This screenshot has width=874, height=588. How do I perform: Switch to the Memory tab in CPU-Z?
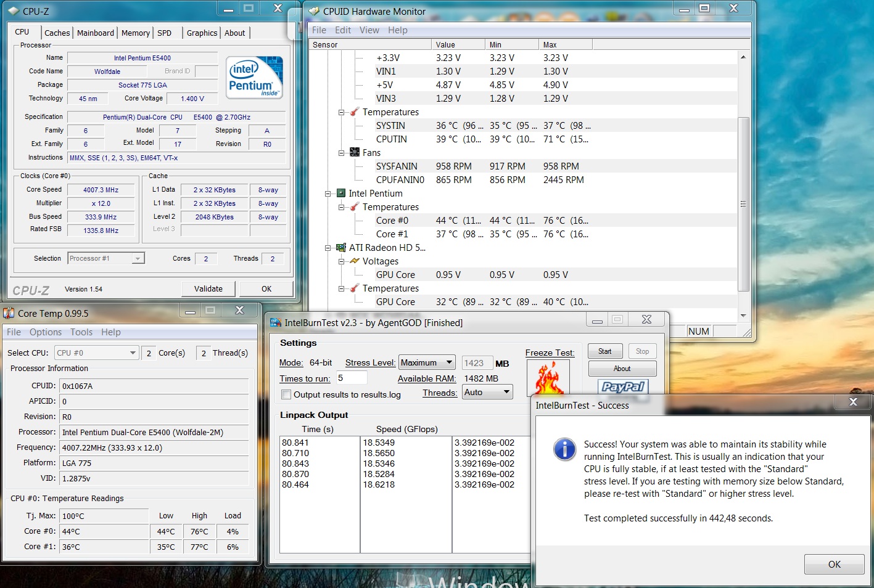tap(136, 33)
